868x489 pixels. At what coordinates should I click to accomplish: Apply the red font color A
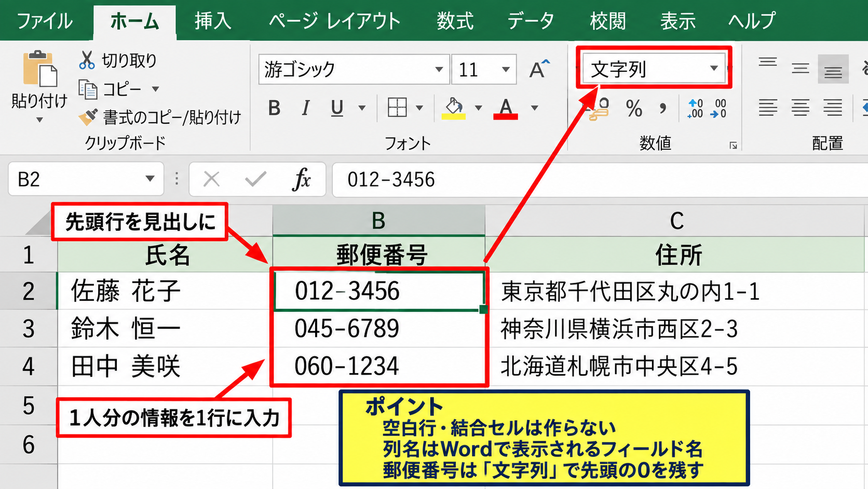click(x=506, y=108)
